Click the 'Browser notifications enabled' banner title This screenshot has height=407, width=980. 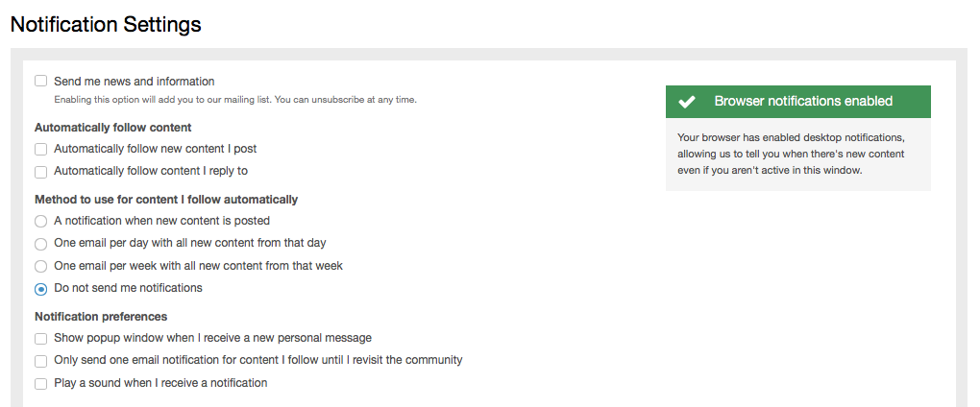(803, 102)
